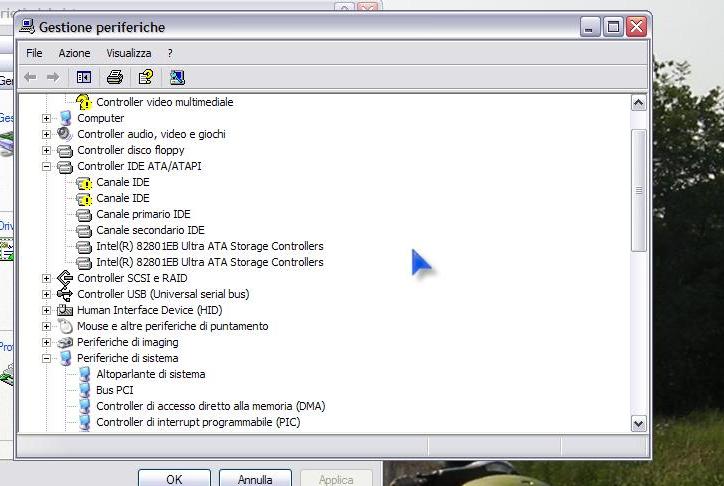Click the Bus PCI device icon
This screenshot has width=724, height=486.
click(84, 390)
